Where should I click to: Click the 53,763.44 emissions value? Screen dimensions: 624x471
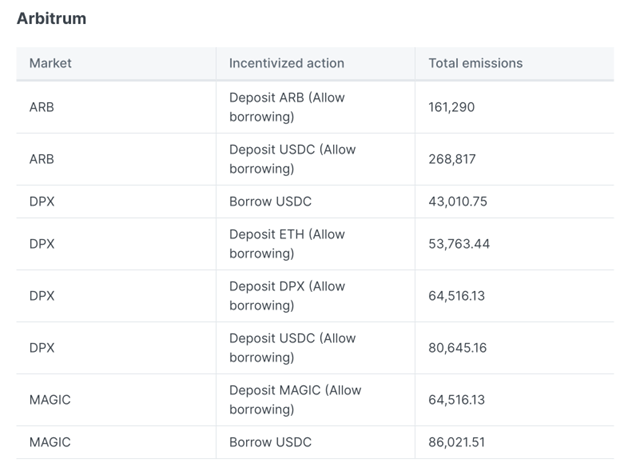point(458,243)
